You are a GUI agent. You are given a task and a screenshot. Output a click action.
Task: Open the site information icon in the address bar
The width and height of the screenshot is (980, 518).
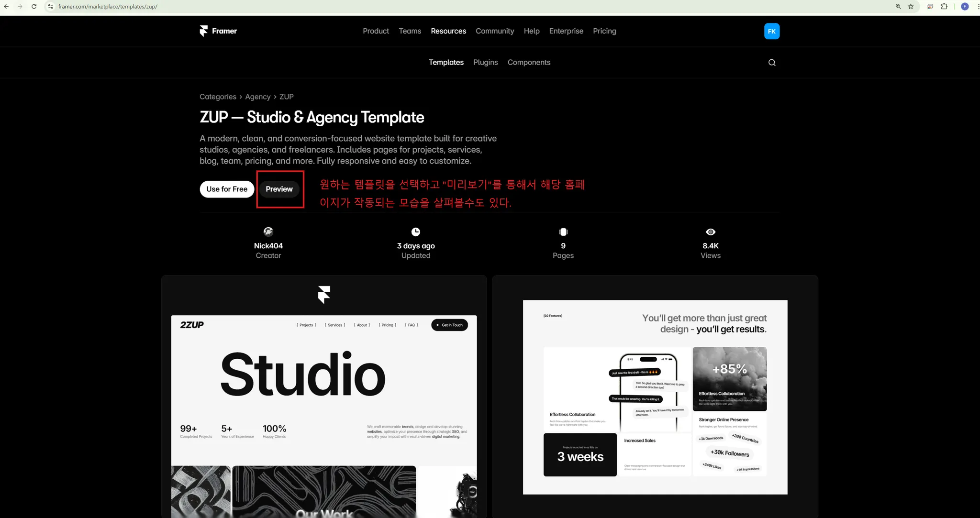click(x=51, y=7)
